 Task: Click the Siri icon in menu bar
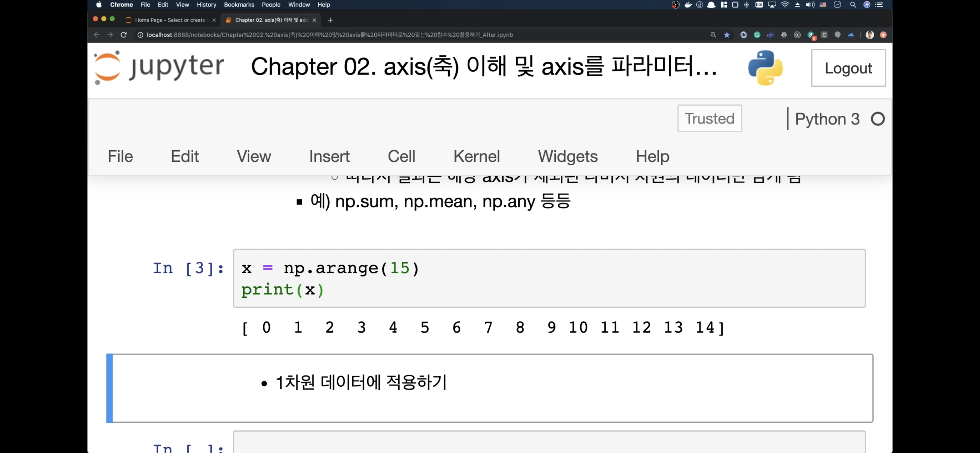(867, 5)
